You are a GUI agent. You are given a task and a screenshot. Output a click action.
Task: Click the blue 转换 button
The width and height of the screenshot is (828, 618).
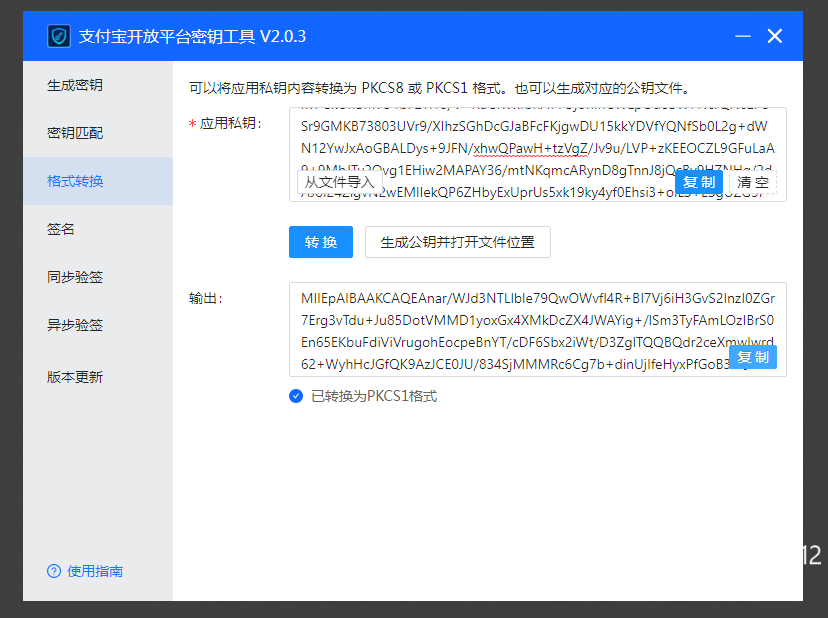[x=321, y=242]
